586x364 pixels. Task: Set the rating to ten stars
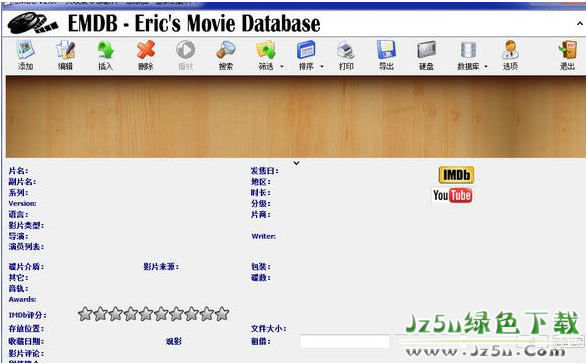(x=222, y=314)
